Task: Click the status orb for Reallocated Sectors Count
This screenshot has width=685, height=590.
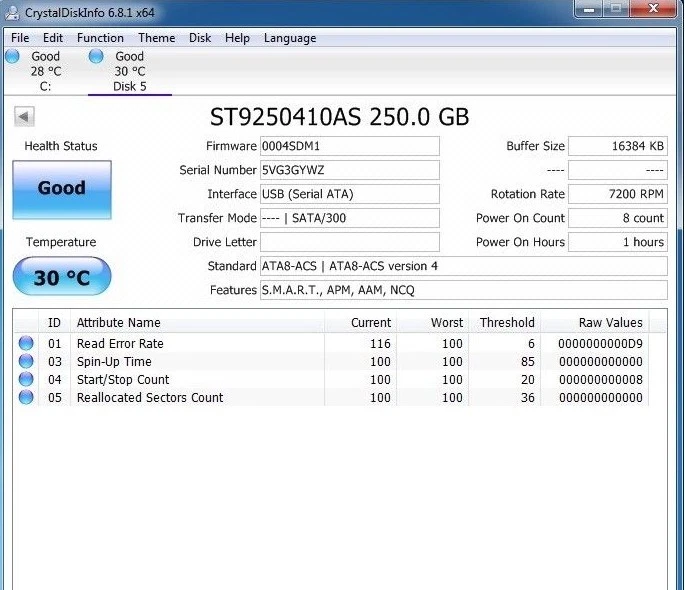Action: 26,397
